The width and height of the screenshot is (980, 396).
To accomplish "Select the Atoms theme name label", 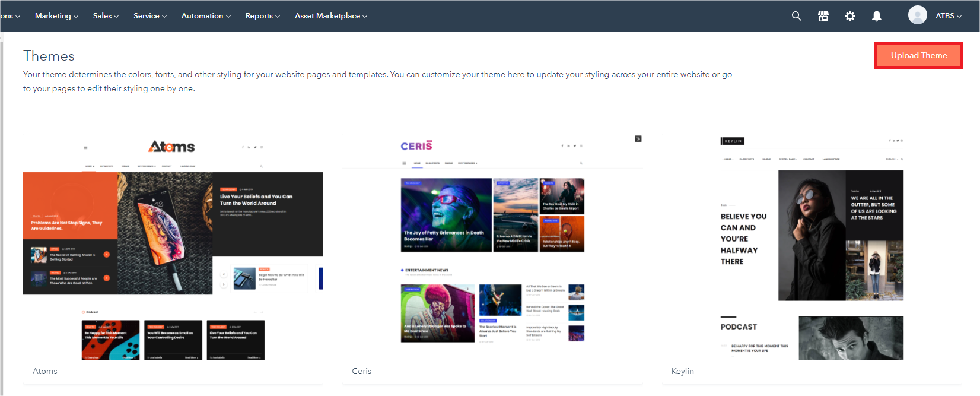I will [45, 371].
